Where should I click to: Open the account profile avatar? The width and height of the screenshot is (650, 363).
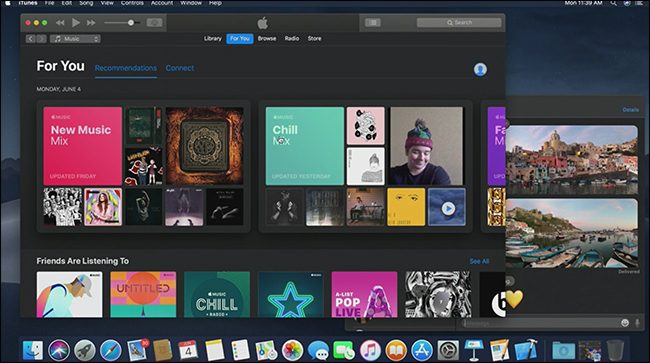click(x=480, y=70)
